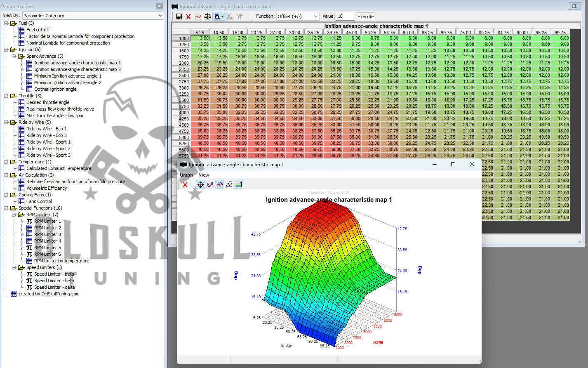Collapse the Throttle category

point(6,96)
